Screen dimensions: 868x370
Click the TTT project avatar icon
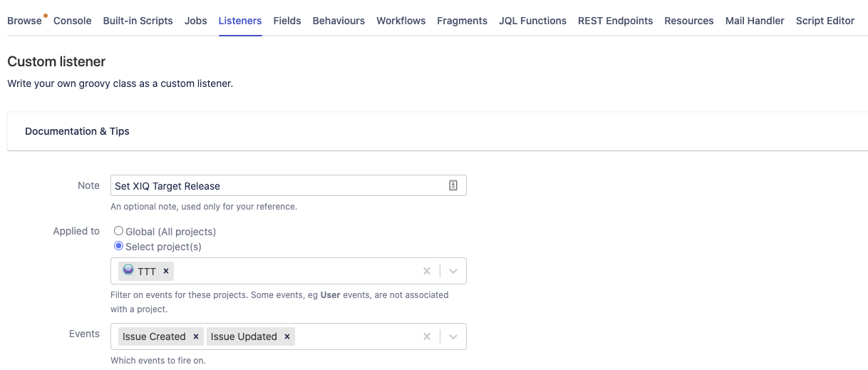click(128, 270)
